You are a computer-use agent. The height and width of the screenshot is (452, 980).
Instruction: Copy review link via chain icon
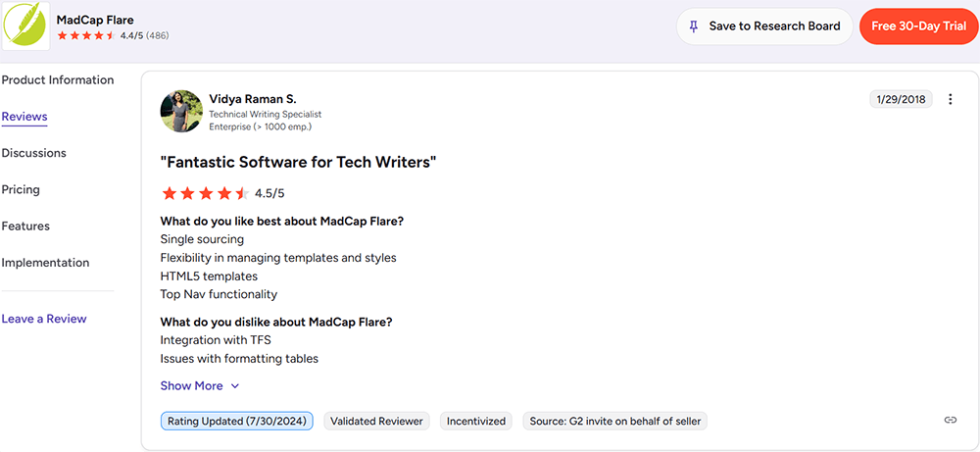(950, 420)
